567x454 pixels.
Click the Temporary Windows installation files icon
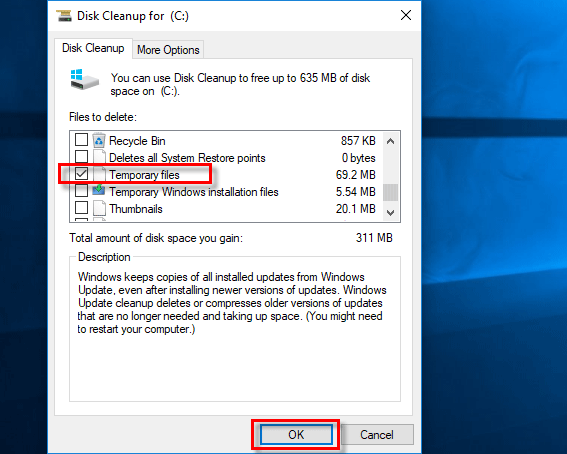pyautogui.click(x=99, y=191)
